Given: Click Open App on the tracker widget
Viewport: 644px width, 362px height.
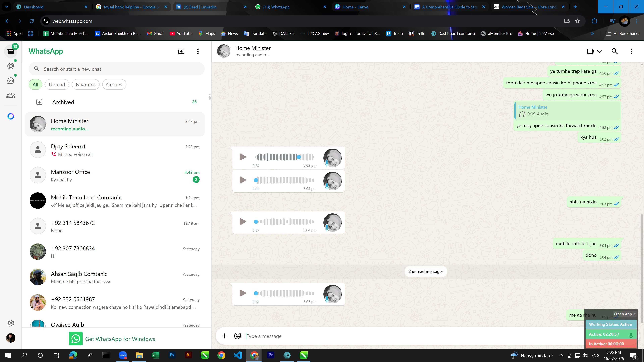Looking at the screenshot, I should [625, 314].
